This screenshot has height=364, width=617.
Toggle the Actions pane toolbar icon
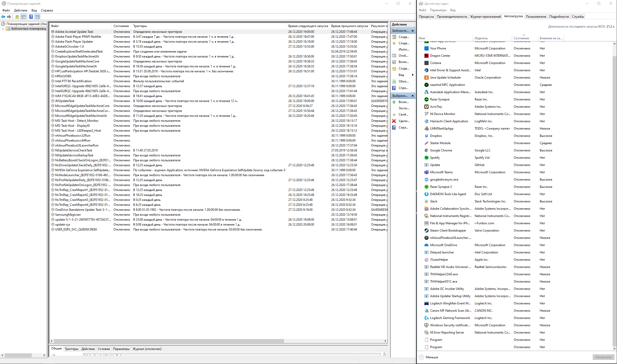click(37, 17)
